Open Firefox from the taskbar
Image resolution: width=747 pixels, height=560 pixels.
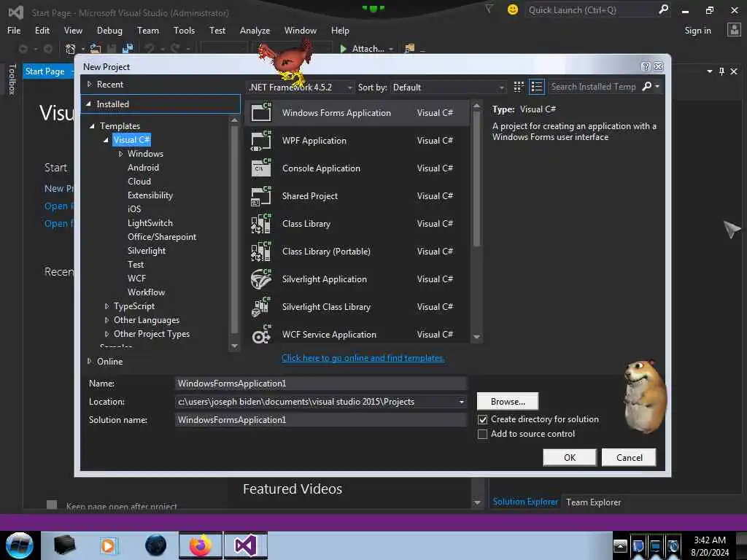[x=201, y=545]
